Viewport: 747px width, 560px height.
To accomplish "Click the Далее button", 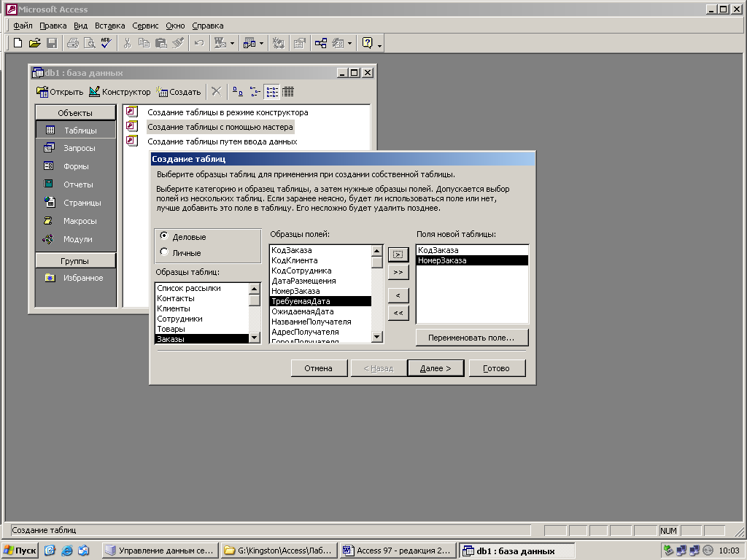I will (436, 368).
